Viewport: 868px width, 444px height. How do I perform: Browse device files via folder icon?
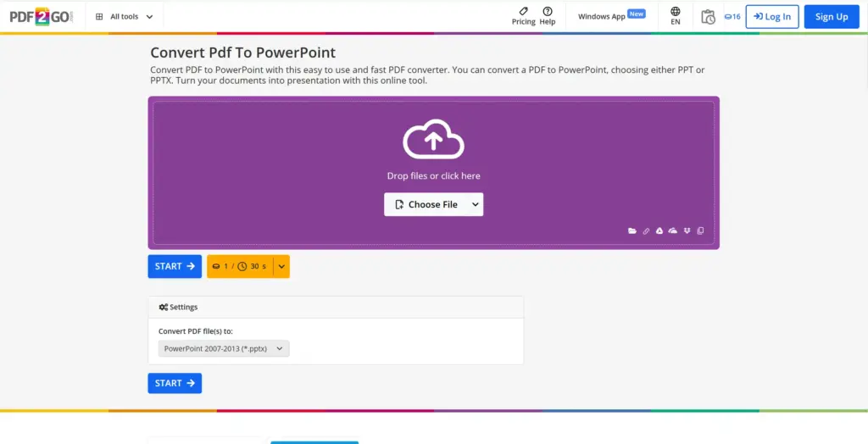coord(632,230)
